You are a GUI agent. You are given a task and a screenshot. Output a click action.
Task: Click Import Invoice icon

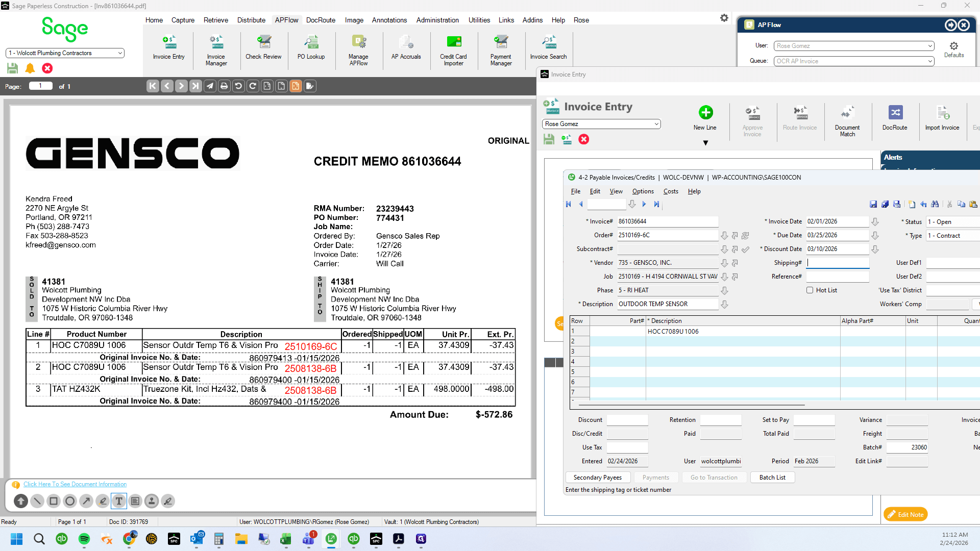click(x=942, y=118)
